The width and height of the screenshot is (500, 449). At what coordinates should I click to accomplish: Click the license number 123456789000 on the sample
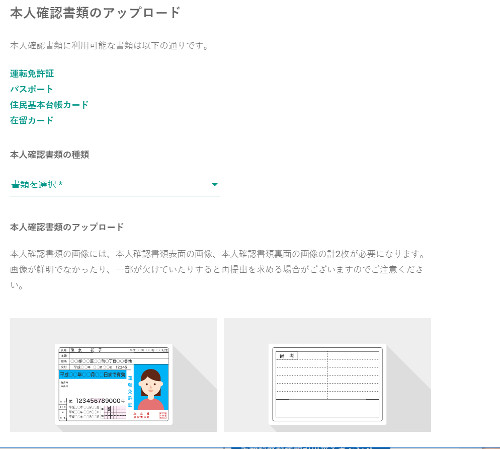tap(98, 401)
